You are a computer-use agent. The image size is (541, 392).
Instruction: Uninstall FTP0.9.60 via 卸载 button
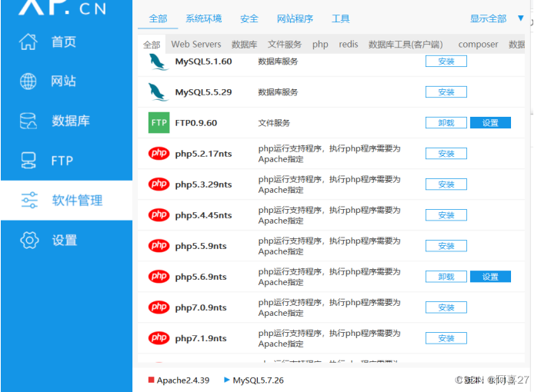[446, 123]
